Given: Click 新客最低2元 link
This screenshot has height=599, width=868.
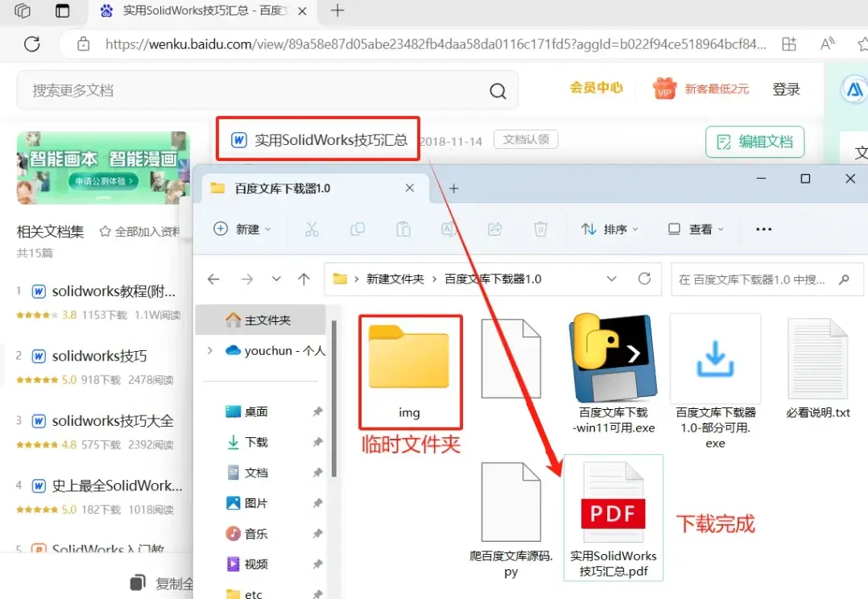Looking at the screenshot, I should coord(717,89).
